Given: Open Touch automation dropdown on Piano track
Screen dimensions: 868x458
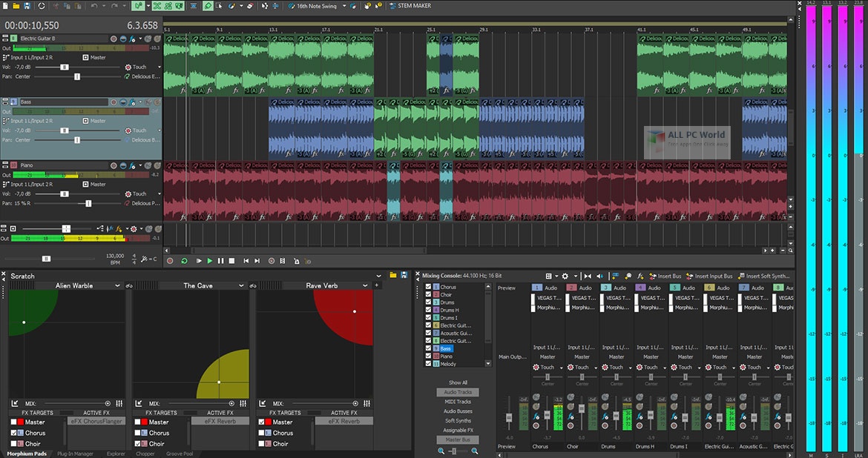Looking at the screenshot, I should (160, 194).
